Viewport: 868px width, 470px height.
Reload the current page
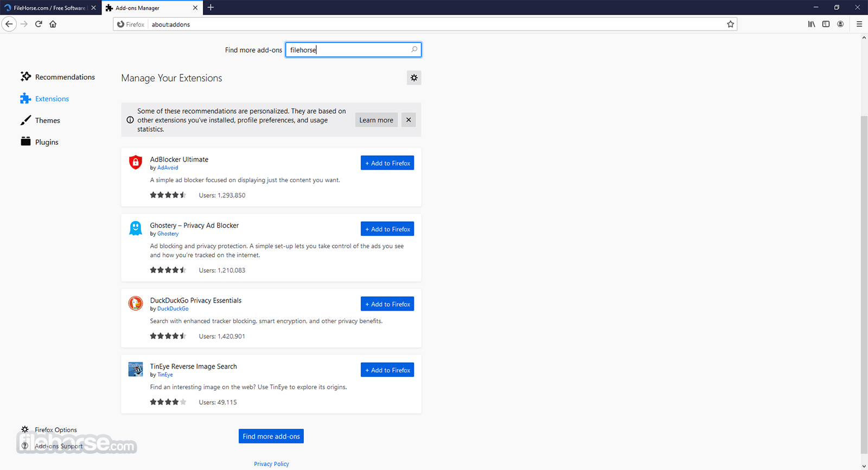[39, 24]
